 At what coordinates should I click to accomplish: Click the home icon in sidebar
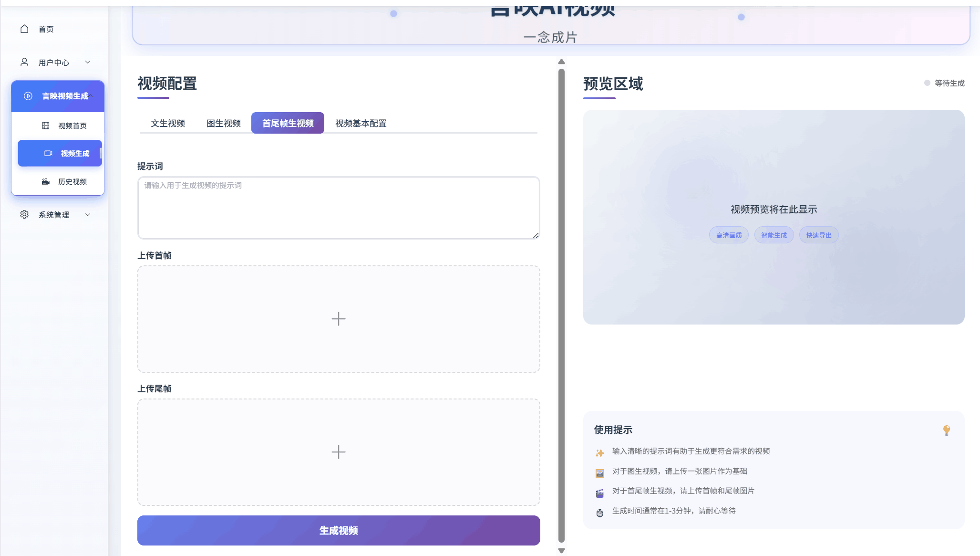(24, 29)
